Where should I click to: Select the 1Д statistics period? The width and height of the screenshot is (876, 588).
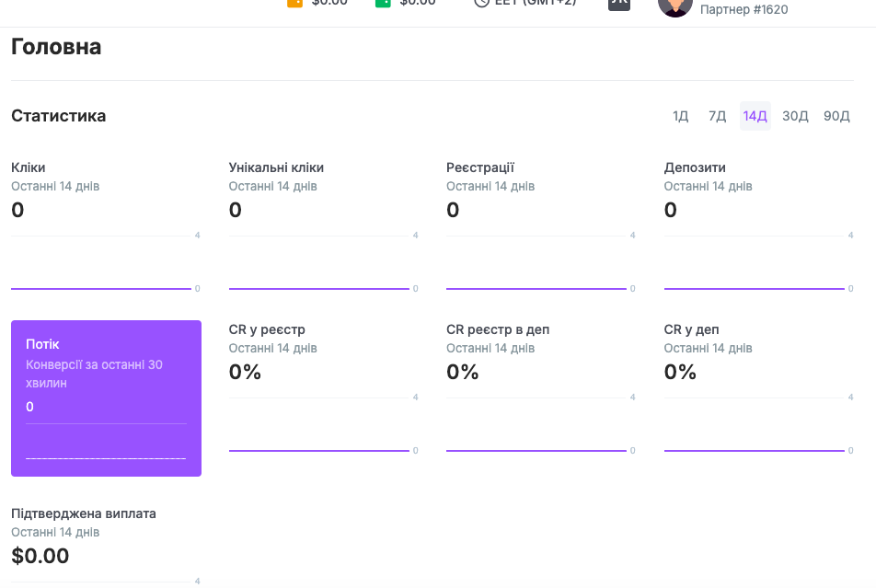(x=680, y=116)
